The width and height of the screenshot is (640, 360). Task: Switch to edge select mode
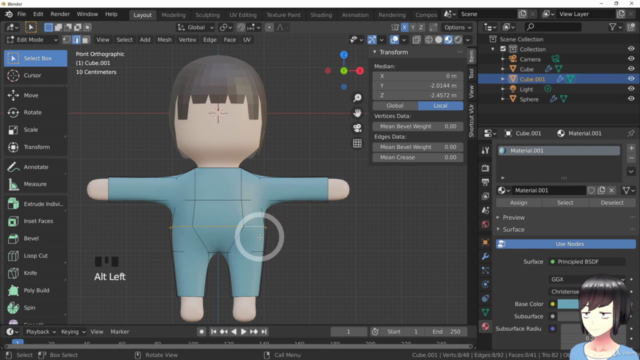[x=76, y=40]
